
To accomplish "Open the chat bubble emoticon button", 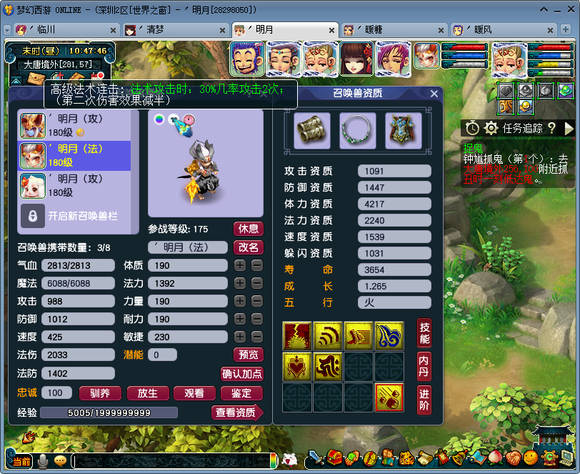I will (60, 461).
